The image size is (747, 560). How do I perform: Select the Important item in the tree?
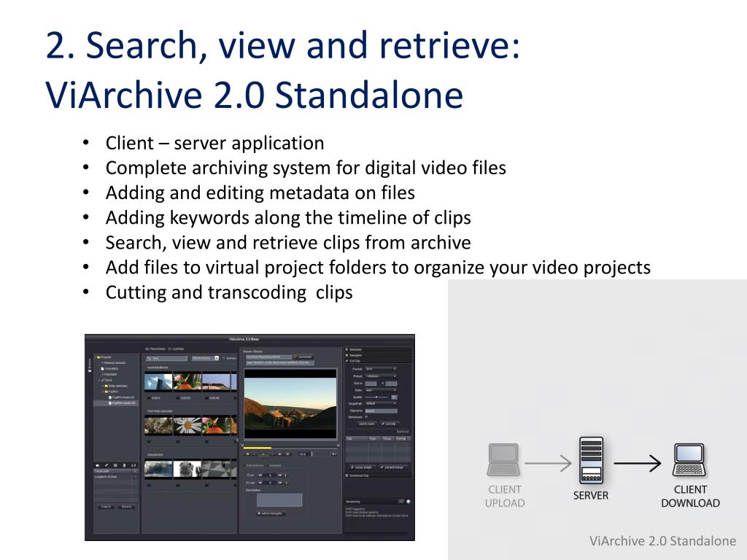pyautogui.click(x=109, y=374)
